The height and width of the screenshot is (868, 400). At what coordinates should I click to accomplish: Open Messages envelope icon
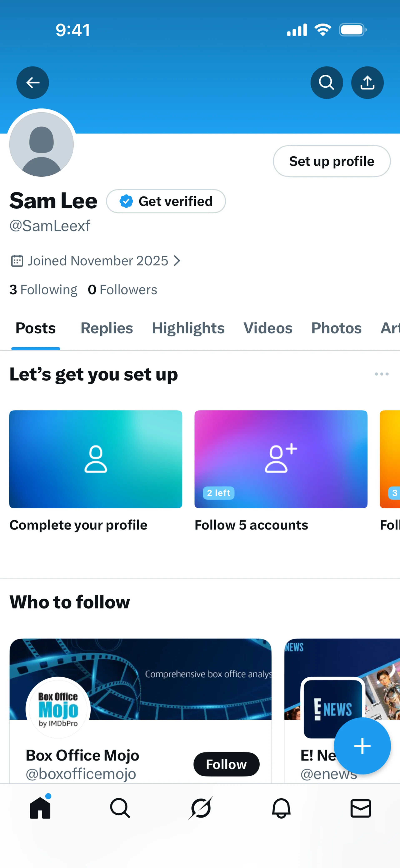[361, 808]
